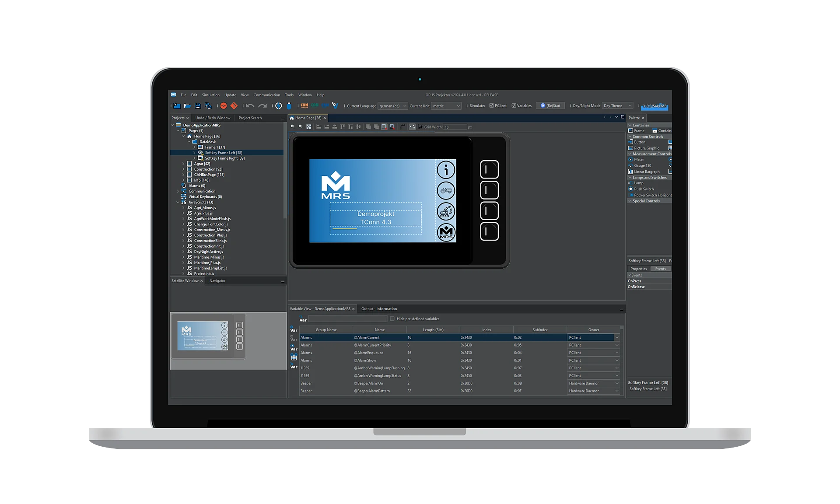Open the Current Unit metric dropdown

pos(446,106)
